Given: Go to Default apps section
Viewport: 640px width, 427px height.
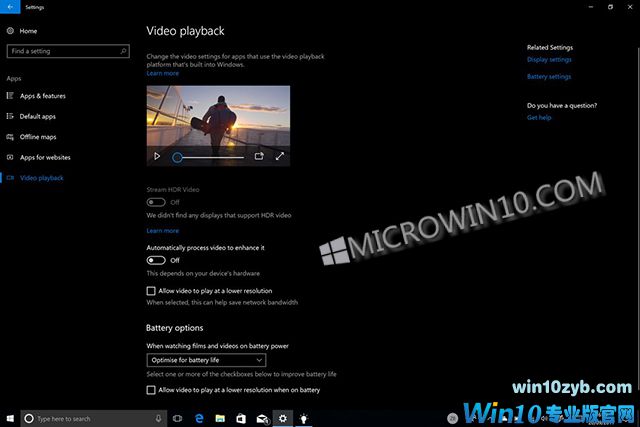Looking at the screenshot, I should (38, 116).
